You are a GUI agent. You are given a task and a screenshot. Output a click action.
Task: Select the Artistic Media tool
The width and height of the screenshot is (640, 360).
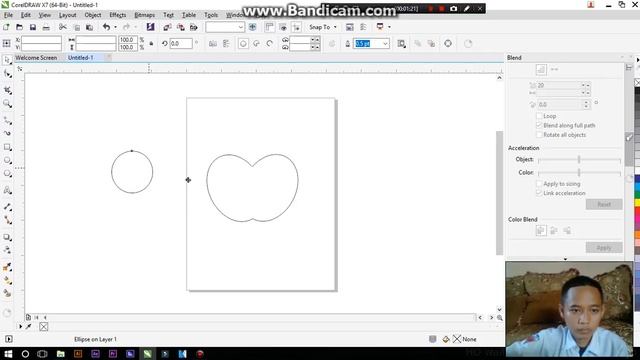pyautogui.click(x=7, y=133)
